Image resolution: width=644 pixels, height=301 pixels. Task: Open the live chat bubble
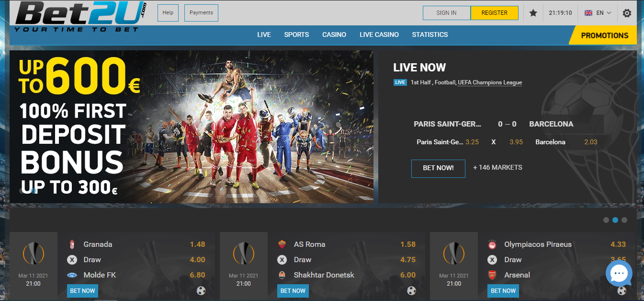click(x=619, y=273)
